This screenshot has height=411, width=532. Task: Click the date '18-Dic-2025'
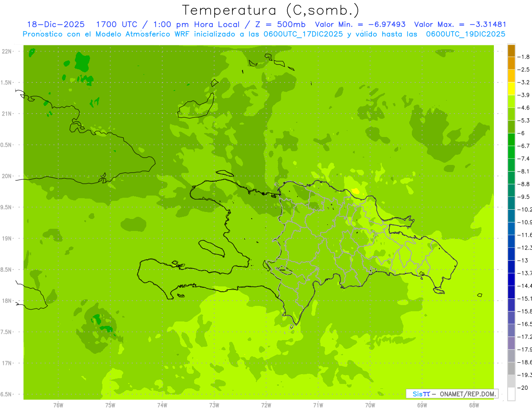(x=55, y=24)
